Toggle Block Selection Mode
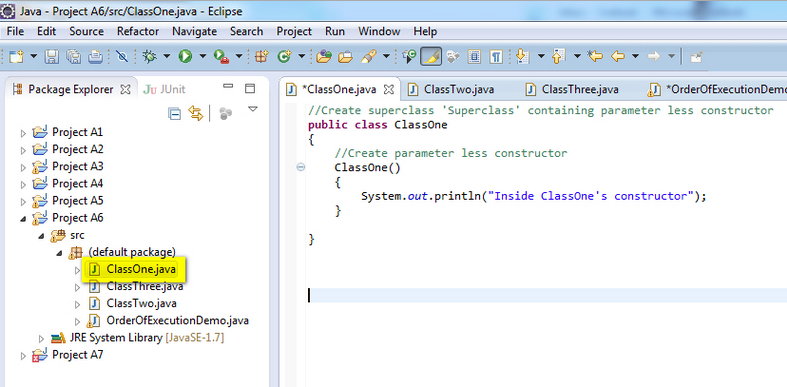This screenshot has height=387, width=787. click(474, 57)
